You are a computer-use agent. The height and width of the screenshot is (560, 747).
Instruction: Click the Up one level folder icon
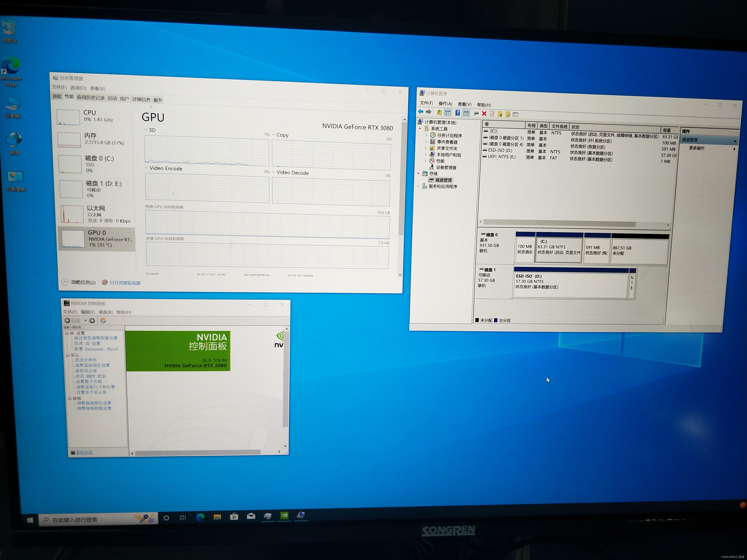(x=439, y=112)
